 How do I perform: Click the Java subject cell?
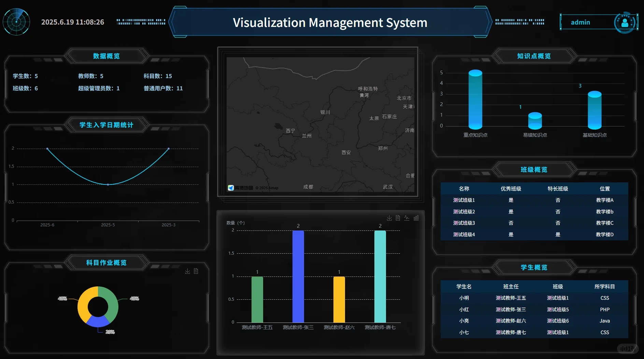point(605,321)
